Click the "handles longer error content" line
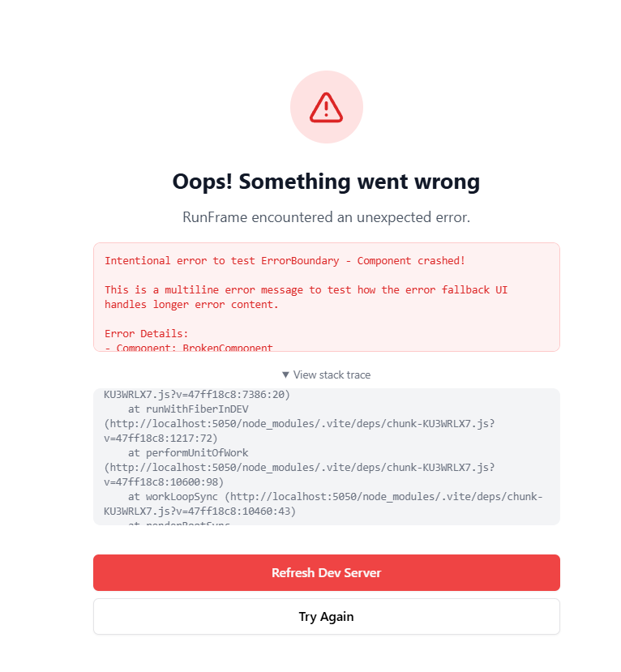This screenshot has width=621, height=672. tap(191, 305)
